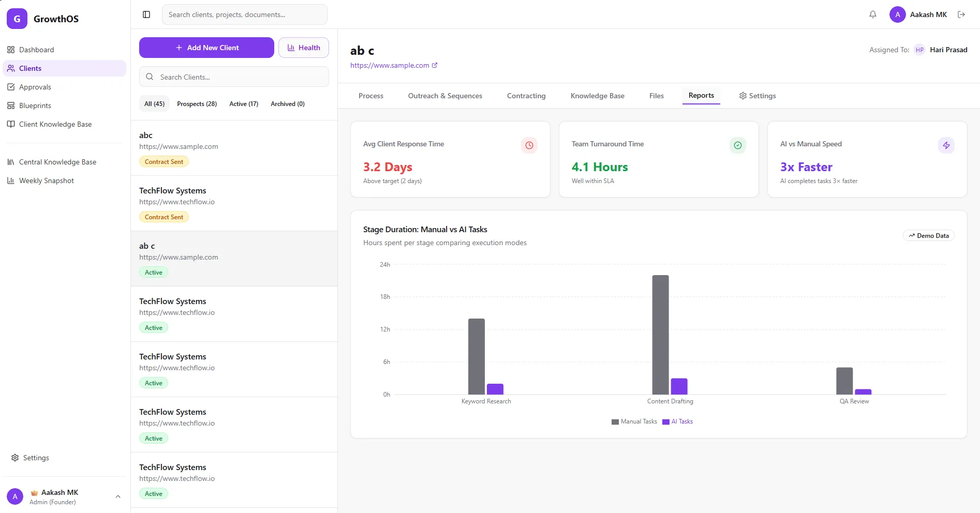Open the notification bell

(872, 14)
